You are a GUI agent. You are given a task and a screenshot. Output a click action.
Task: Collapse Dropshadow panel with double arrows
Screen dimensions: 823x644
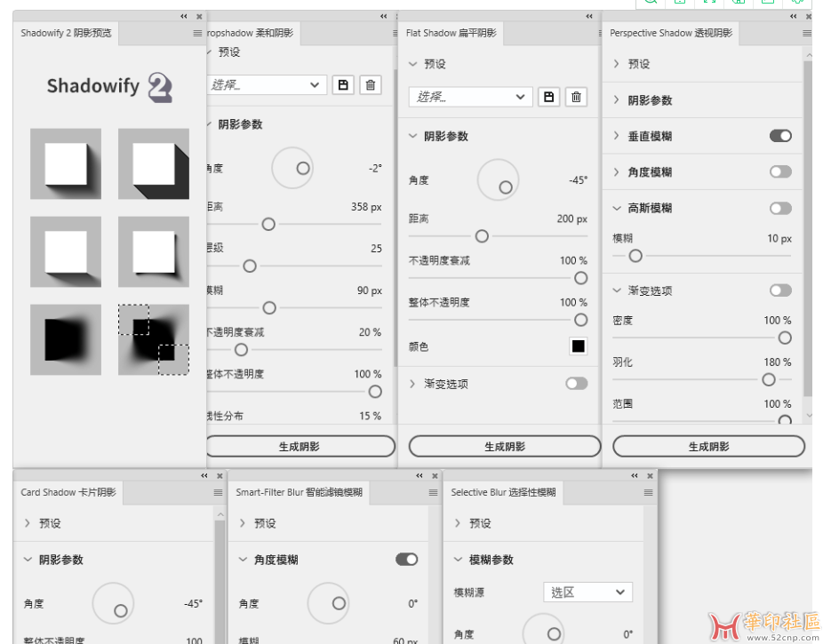click(384, 16)
